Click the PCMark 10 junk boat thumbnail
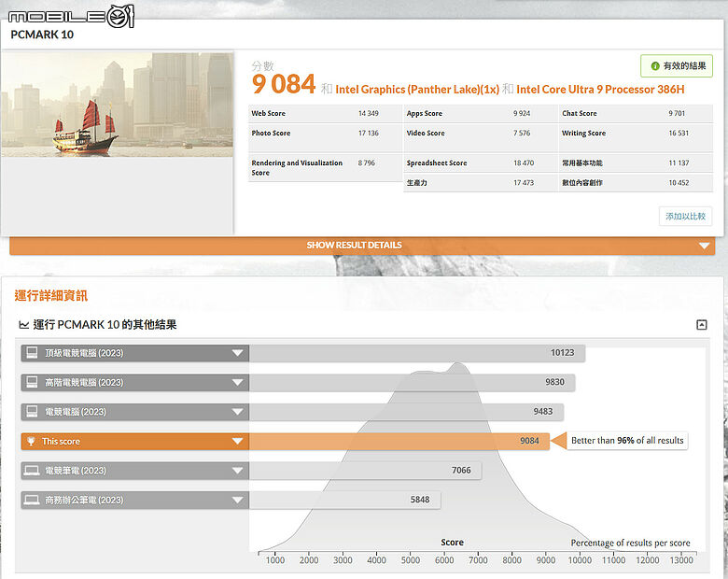Screen dimensions: 728x579 pos(117,104)
